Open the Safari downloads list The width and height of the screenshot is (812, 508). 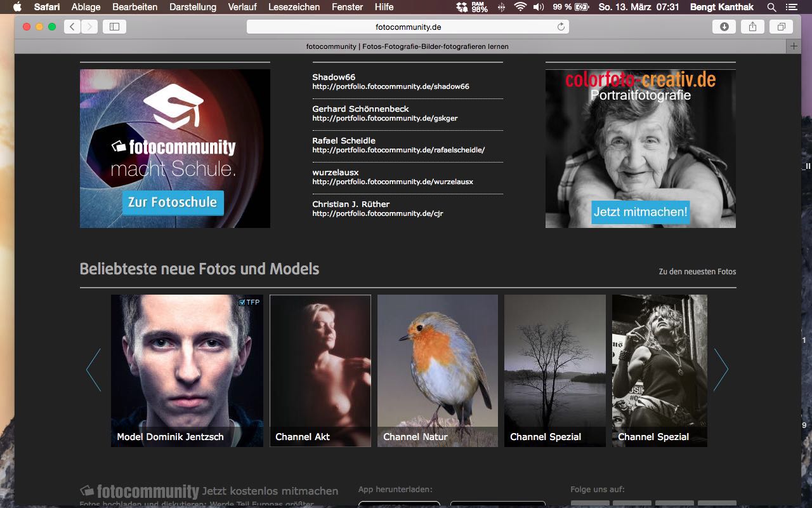coord(724,27)
